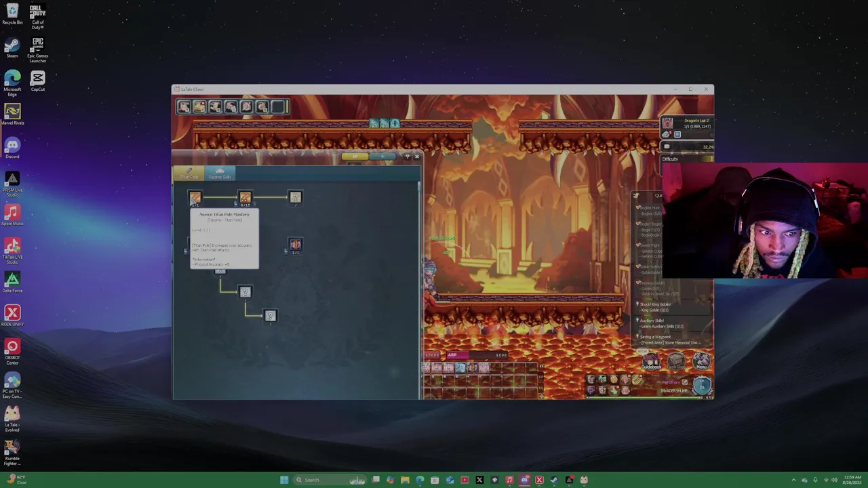Viewport: 868px width, 488px height.
Task: Open Recycle Bin desktop icon
Action: pos(12,14)
